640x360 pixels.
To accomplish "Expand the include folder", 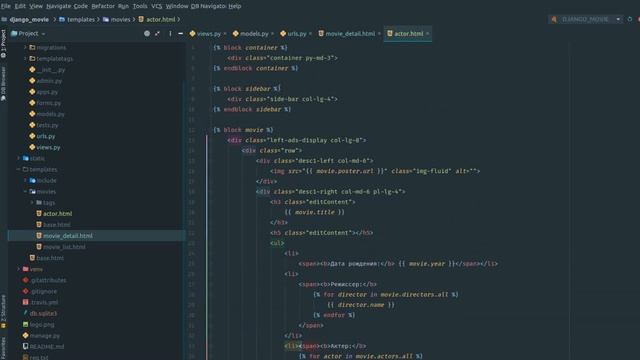I will tap(25, 180).
